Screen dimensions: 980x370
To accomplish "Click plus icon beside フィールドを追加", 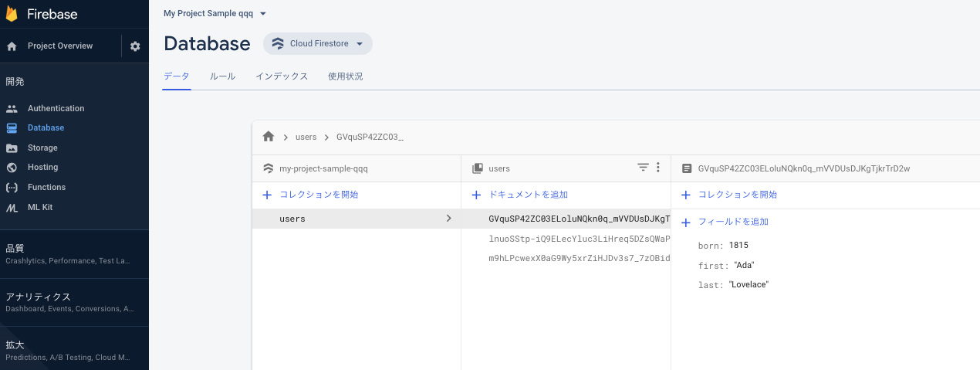I will point(685,222).
